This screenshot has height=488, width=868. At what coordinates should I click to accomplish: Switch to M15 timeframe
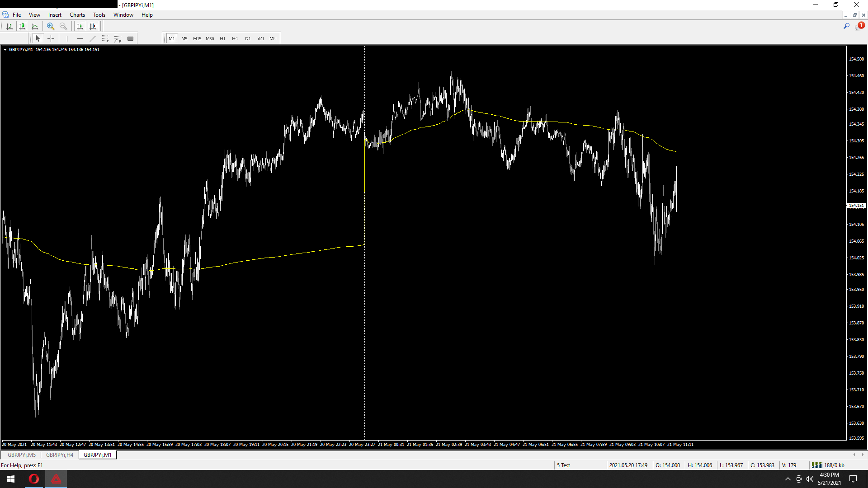197,39
